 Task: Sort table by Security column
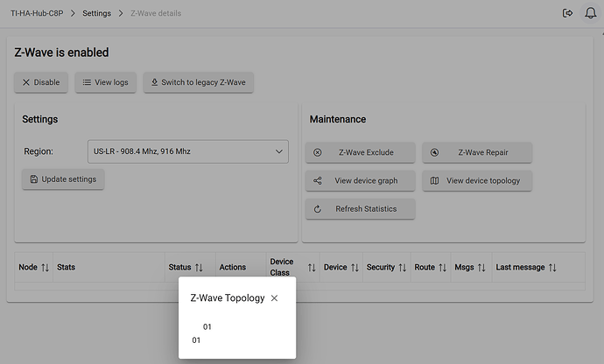click(x=387, y=268)
